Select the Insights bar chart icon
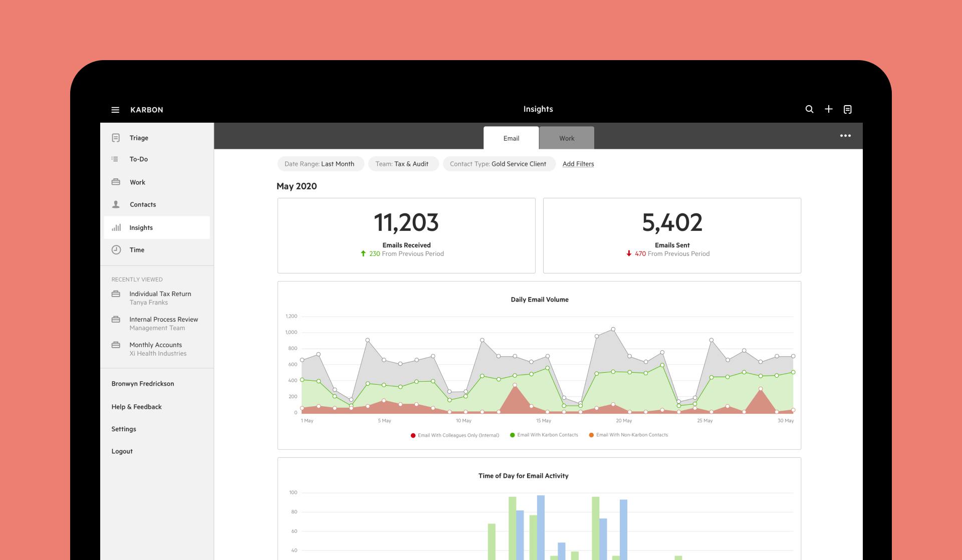The height and width of the screenshot is (560, 962). pos(116,227)
